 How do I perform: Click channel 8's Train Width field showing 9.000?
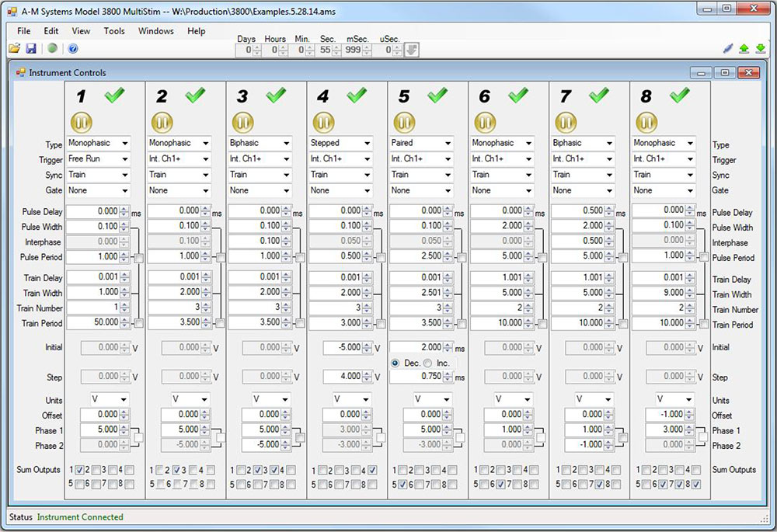click(664, 293)
